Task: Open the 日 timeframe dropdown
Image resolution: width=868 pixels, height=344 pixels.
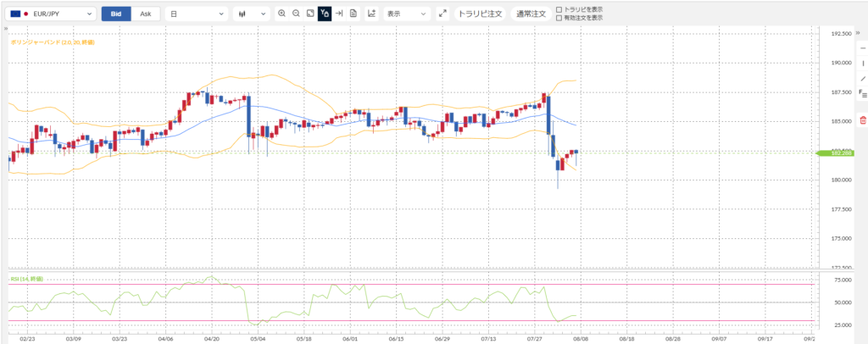Action: click(197, 14)
